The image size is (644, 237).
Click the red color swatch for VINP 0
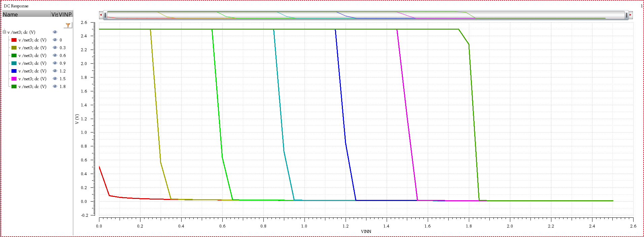click(x=14, y=40)
